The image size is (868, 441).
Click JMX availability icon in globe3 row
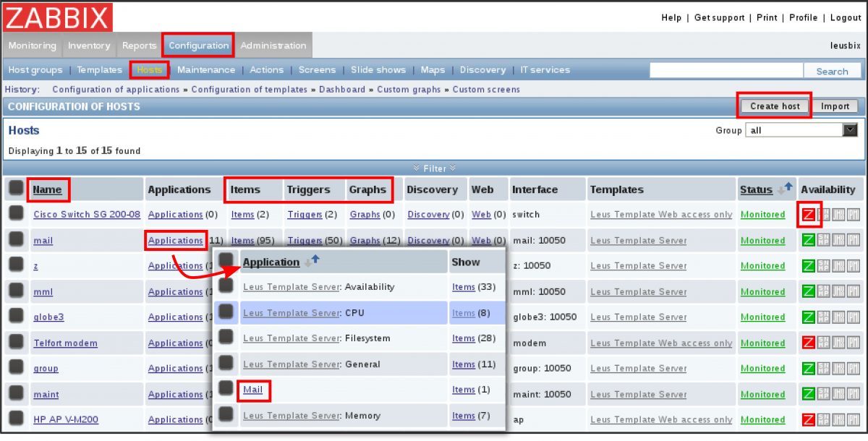click(x=838, y=317)
